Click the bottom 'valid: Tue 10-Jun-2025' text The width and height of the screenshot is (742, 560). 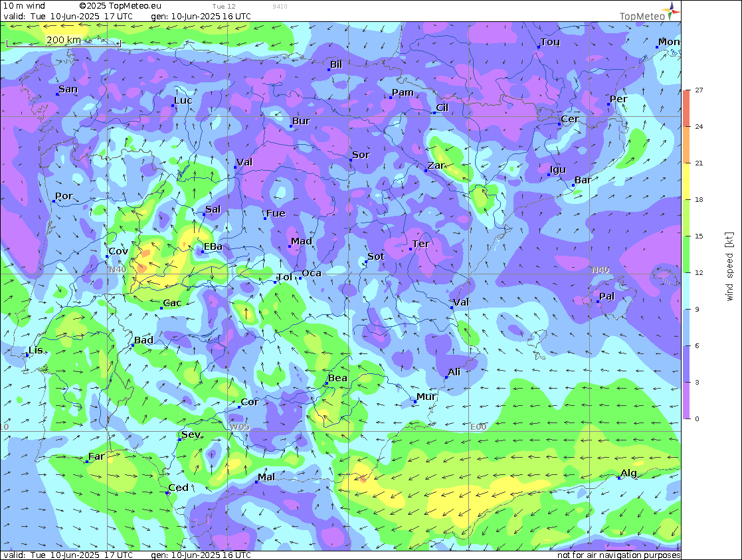(68, 555)
